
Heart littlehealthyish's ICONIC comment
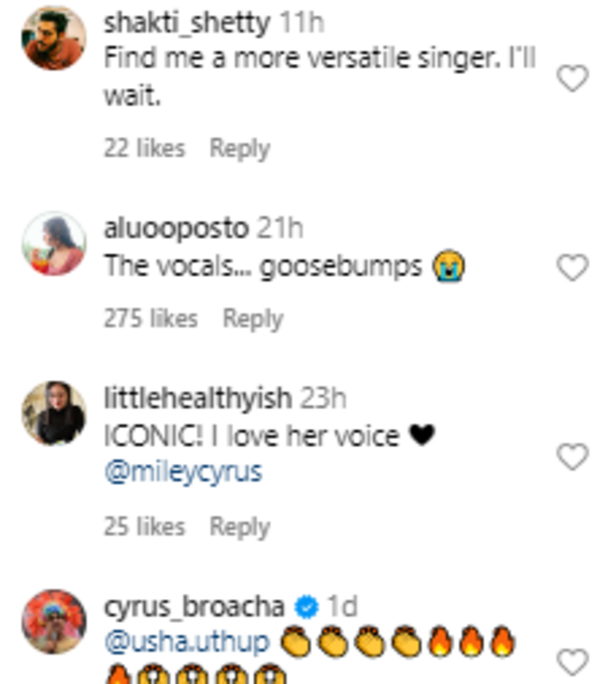click(571, 458)
